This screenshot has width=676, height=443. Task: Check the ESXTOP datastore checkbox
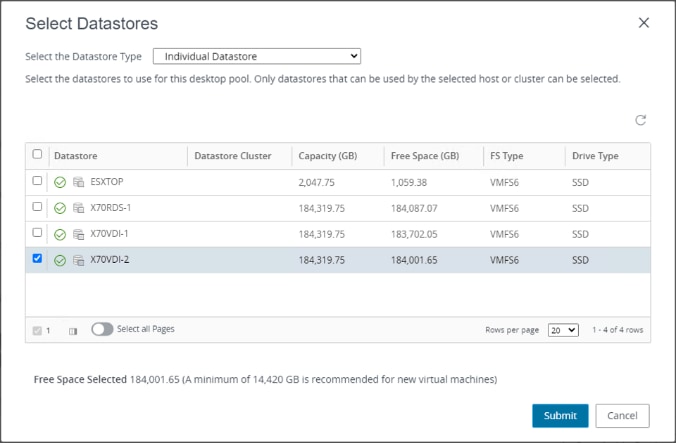pos(38,181)
